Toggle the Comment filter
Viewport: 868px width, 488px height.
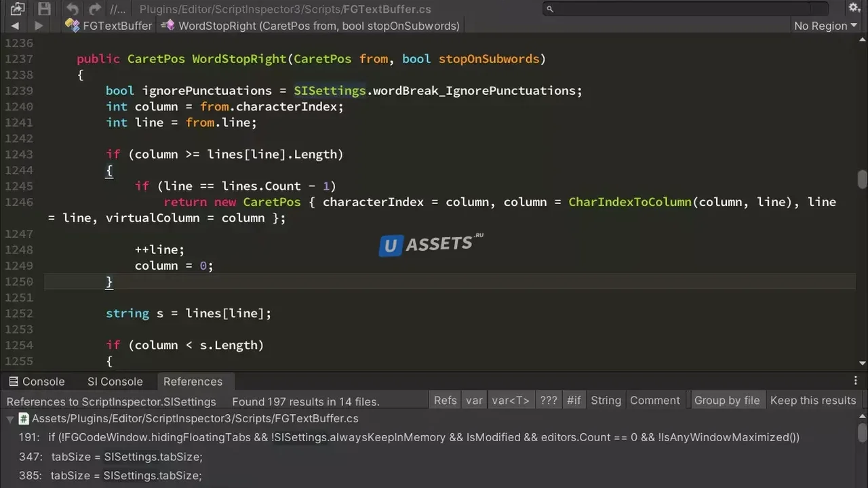654,401
